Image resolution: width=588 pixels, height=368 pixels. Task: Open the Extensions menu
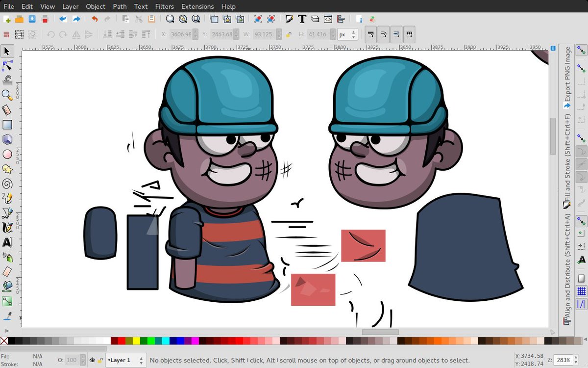pyautogui.click(x=197, y=6)
